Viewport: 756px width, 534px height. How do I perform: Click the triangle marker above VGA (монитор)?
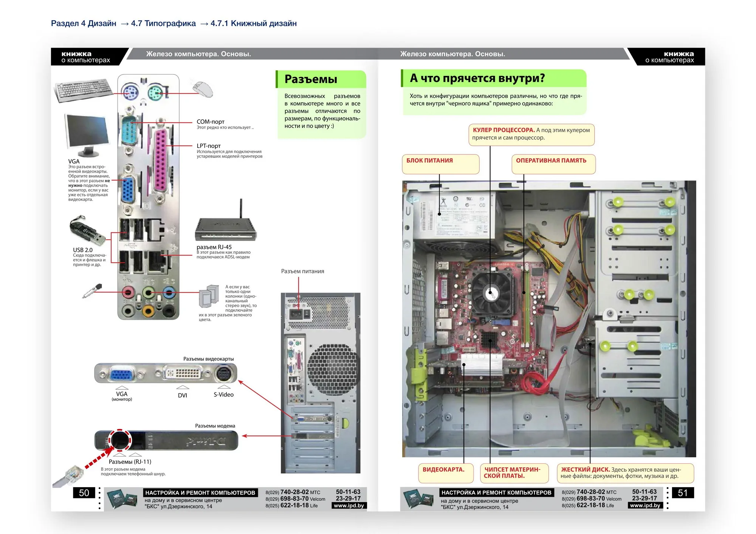click(x=122, y=387)
